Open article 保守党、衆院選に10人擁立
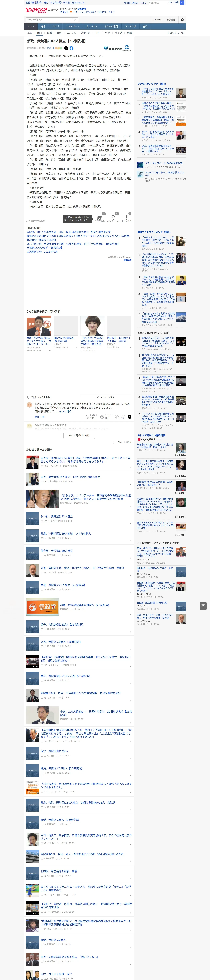Viewport: 210px width, 980px height. coord(56,551)
